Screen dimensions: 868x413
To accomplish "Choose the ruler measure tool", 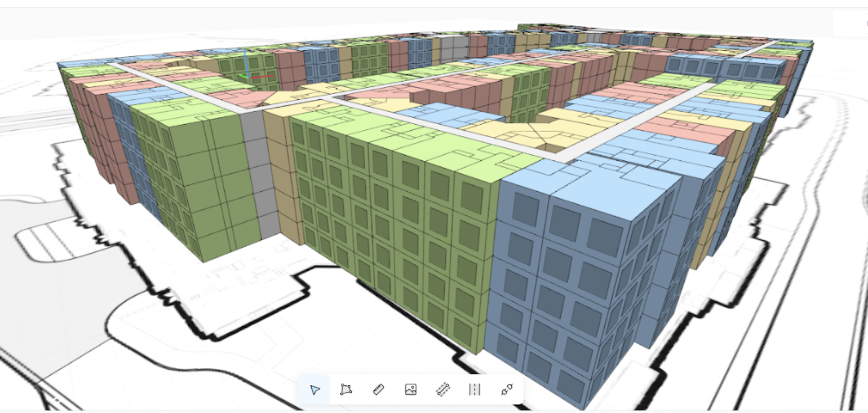I will (x=378, y=389).
